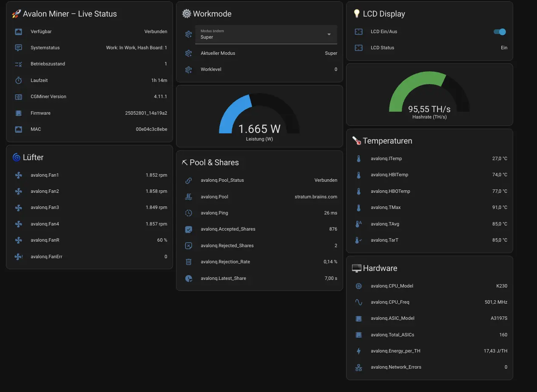Click the trash icon for avalonq.Rejection_Rate
Image resolution: width=537 pixels, height=392 pixels.
(189, 262)
